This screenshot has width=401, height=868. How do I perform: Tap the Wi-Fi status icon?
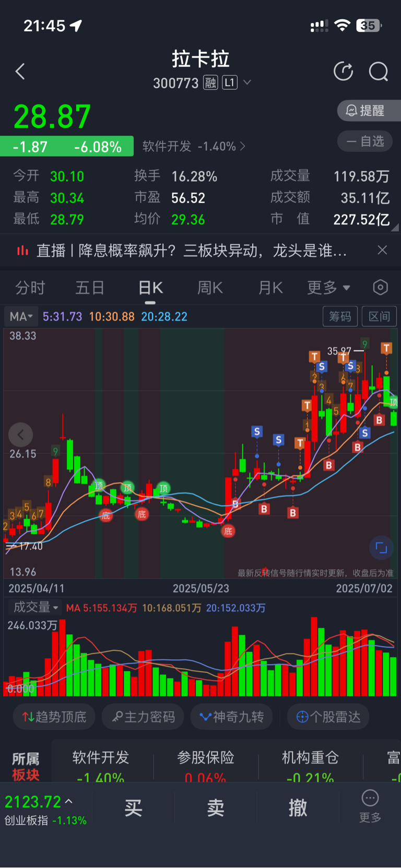tap(342, 25)
